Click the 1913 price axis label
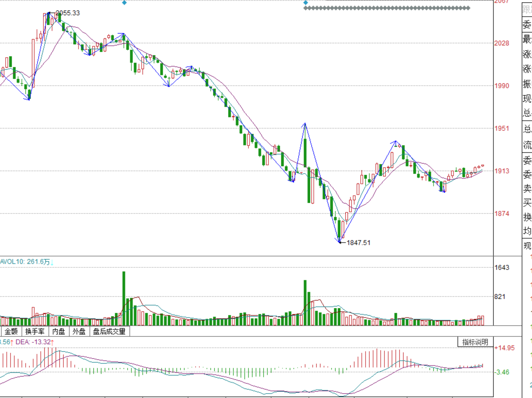The width and height of the screenshot is (532, 398). point(501,171)
